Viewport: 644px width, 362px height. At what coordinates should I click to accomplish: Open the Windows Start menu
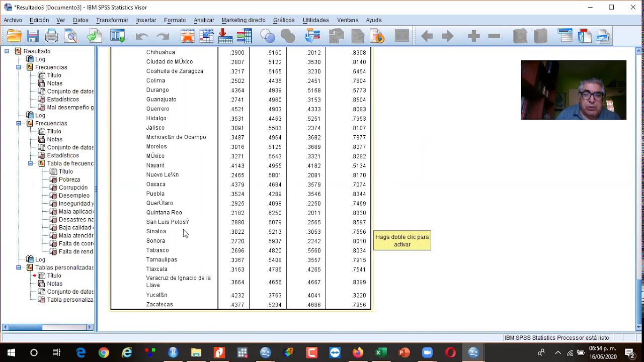pos(11,353)
